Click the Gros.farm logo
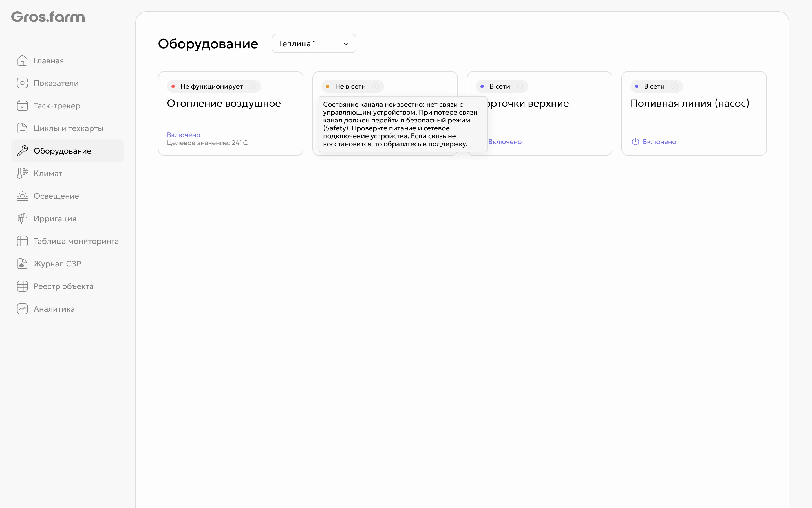Viewport: 812px width, 508px height. click(48, 17)
